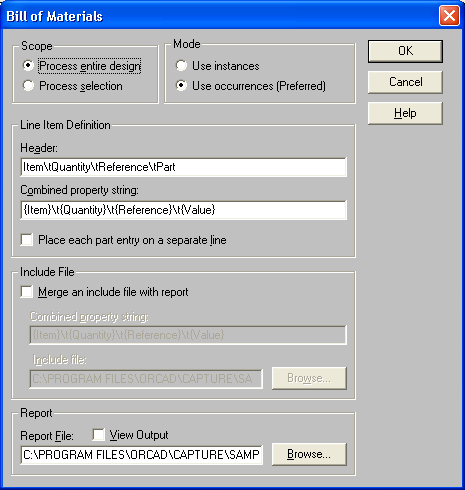Check Merge an include file with report
465x490 pixels.
(27, 292)
